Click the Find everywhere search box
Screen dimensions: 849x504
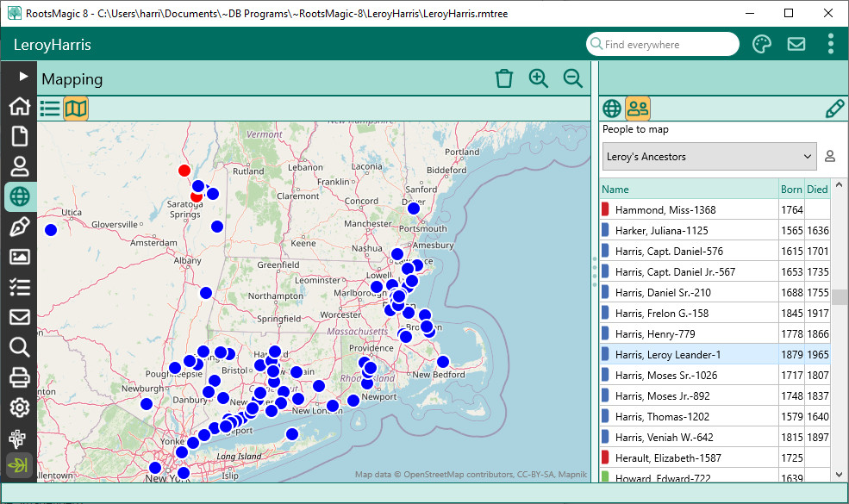[x=662, y=45]
